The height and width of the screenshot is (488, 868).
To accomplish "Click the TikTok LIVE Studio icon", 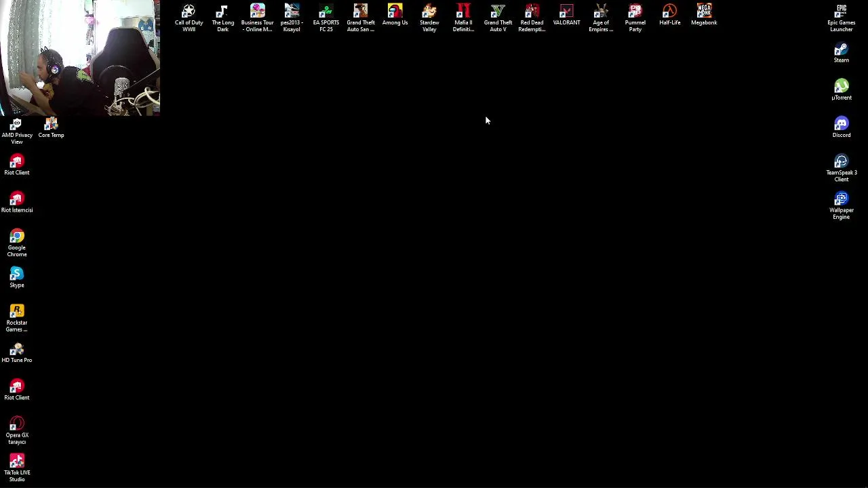I will (17, 468).
